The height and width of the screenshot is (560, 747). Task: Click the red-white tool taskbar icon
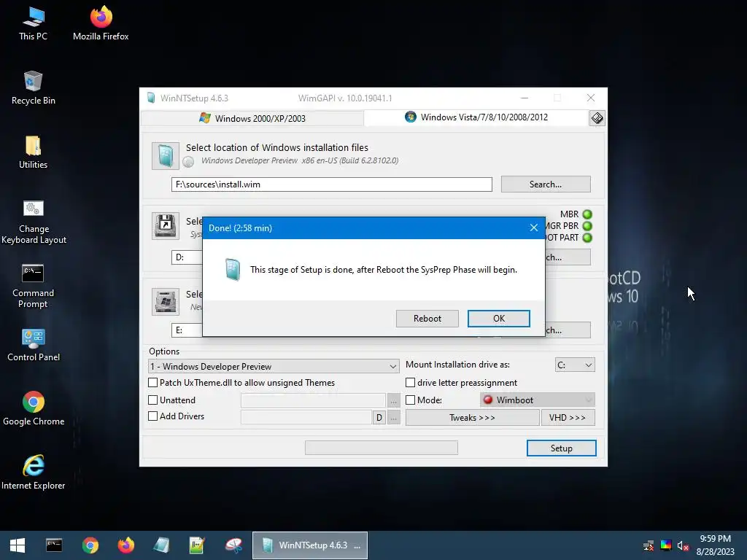[x=233, y=545]
